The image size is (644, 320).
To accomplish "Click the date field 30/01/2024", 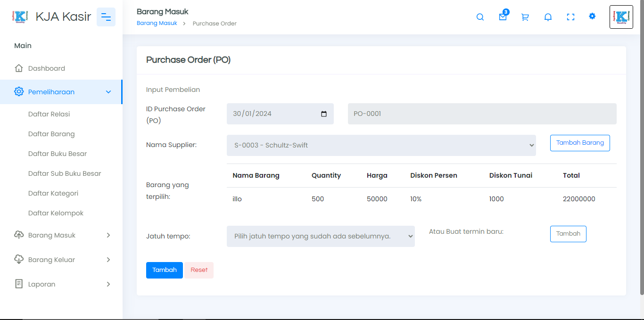I will 280,114.
